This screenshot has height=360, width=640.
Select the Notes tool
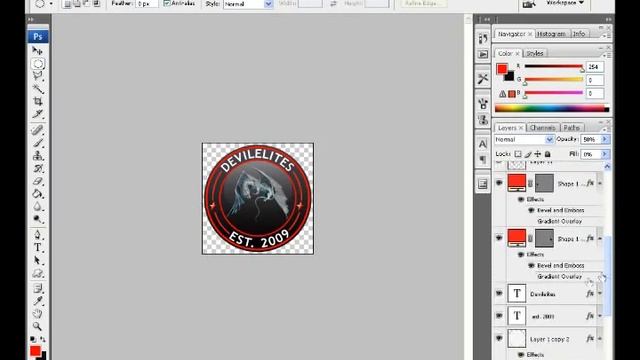click(x=38, y=289)
